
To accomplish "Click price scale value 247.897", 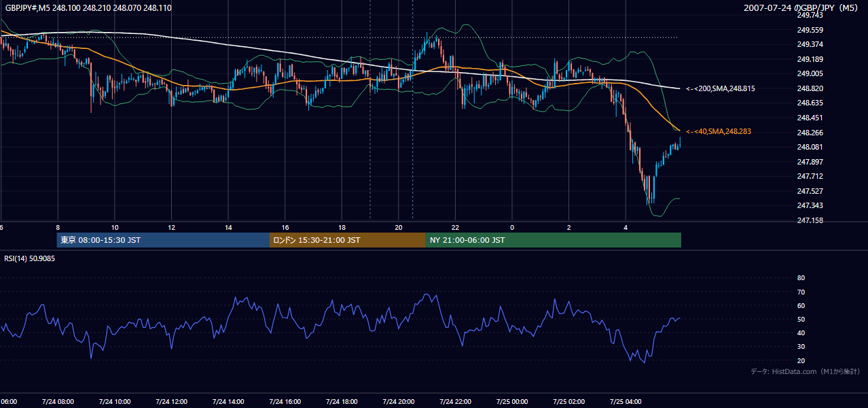I will pos(810,162).
